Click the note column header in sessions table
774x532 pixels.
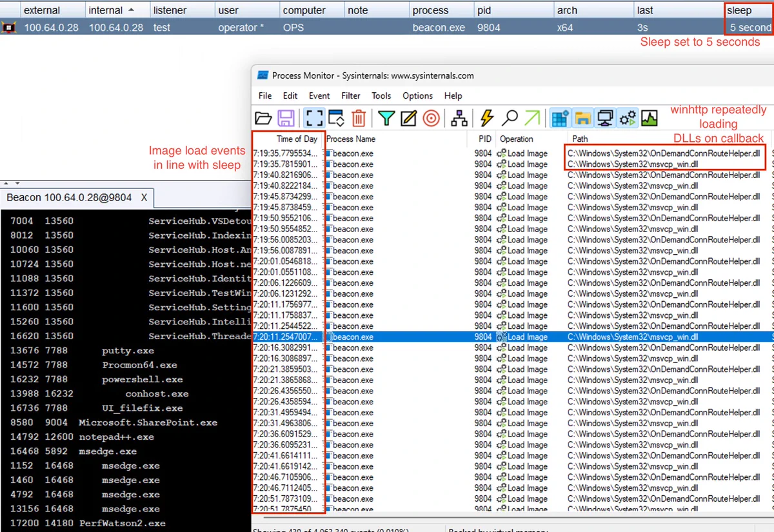tap(377, 10)
